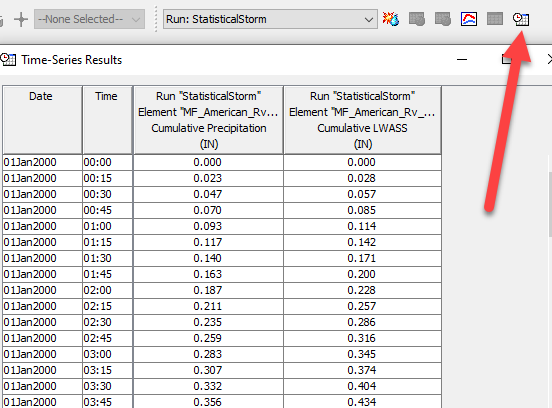Select the Time column header
Screen dimensions: 552x408
(x=107, y=120)
